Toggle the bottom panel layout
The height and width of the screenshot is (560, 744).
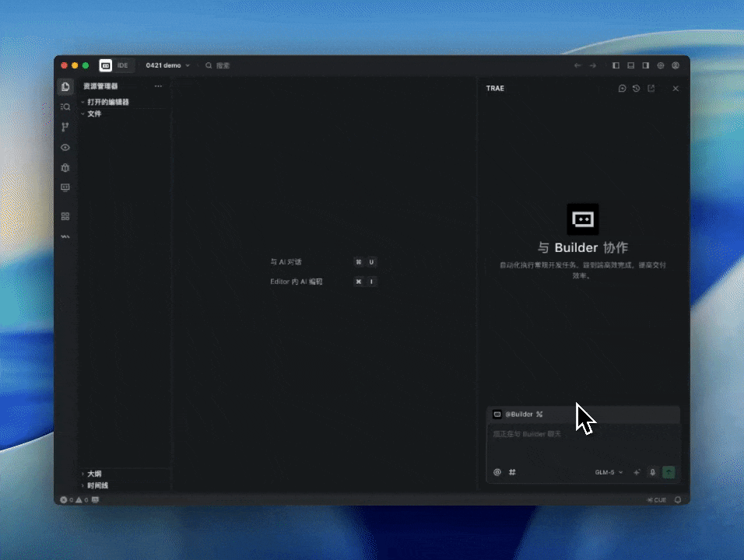631,66
